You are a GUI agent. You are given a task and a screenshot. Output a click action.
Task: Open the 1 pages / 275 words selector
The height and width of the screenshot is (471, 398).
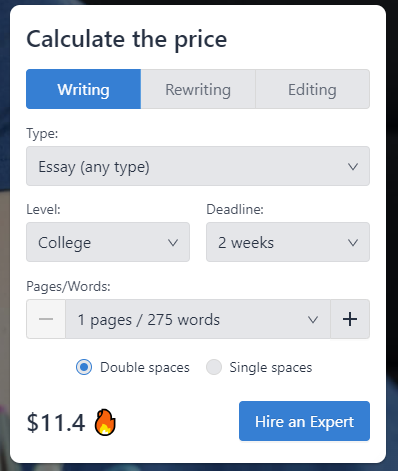click(198, 319)
